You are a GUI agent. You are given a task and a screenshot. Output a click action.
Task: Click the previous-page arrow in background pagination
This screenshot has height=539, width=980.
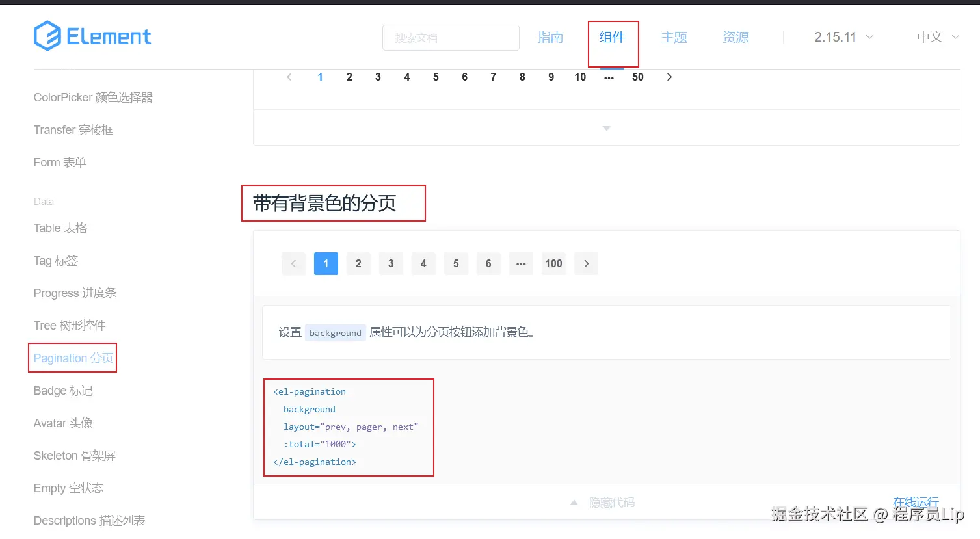pos(293,263)
